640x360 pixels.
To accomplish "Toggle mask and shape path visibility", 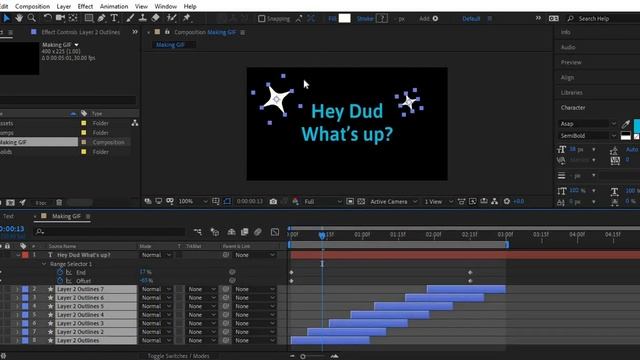I will tap(227, 201).
